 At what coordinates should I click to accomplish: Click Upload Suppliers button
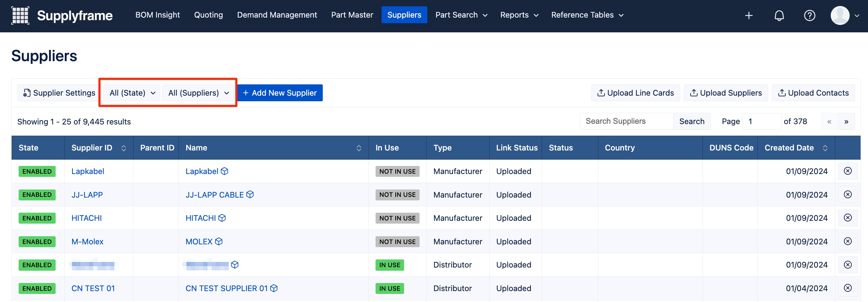pos(726,93)
